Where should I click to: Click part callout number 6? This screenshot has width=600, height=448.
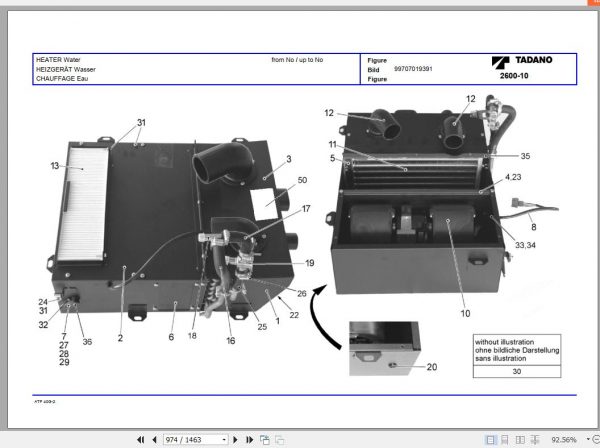coord(171,337)
